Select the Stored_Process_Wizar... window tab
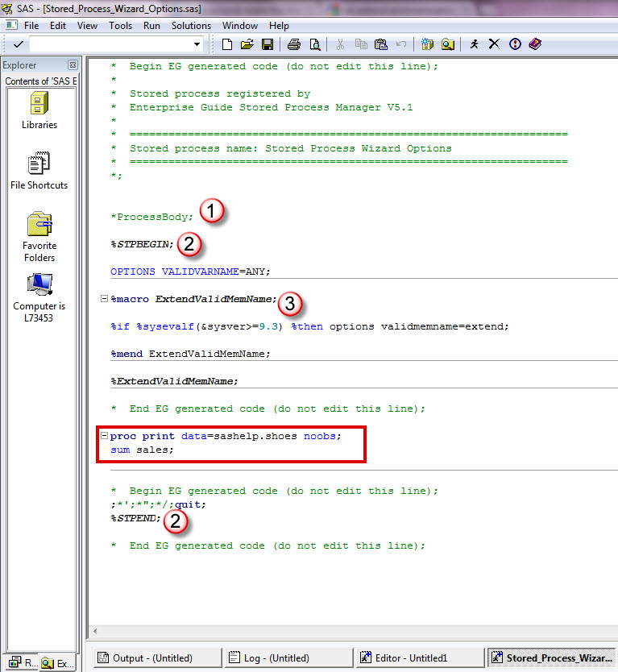The image size is (618, 672). pos(552,657)
